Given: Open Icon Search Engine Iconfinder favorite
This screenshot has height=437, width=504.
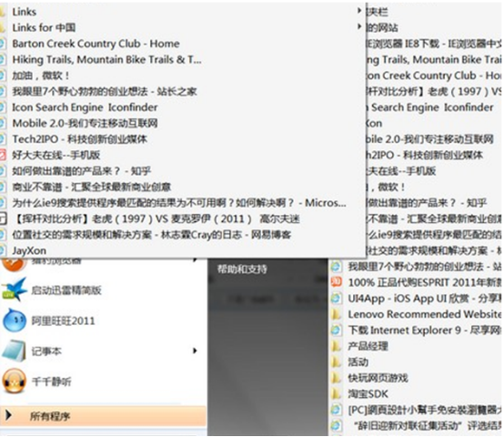Looking at the screenshot, I should pyautogui.click(x=85, y=107).
